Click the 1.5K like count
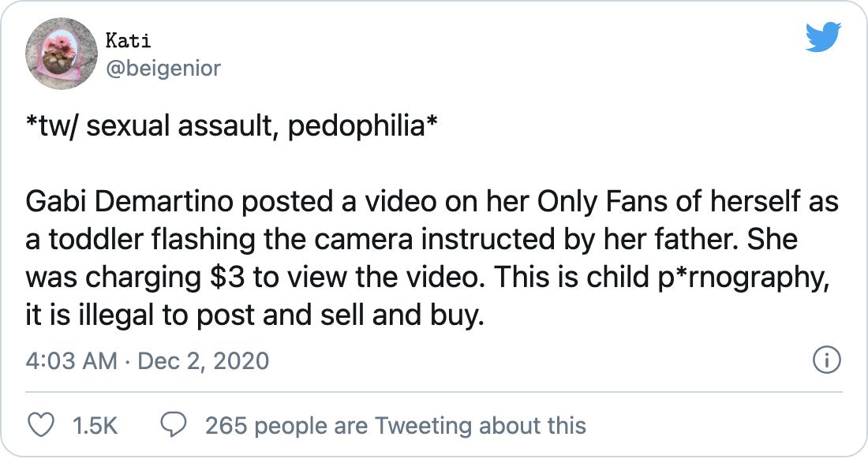The width and height of the screenshot is (868, 459). click(x=94, y=426)
